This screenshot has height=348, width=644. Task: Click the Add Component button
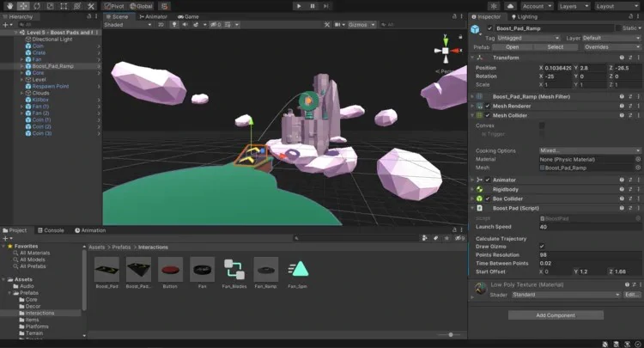tap(556, 315)
